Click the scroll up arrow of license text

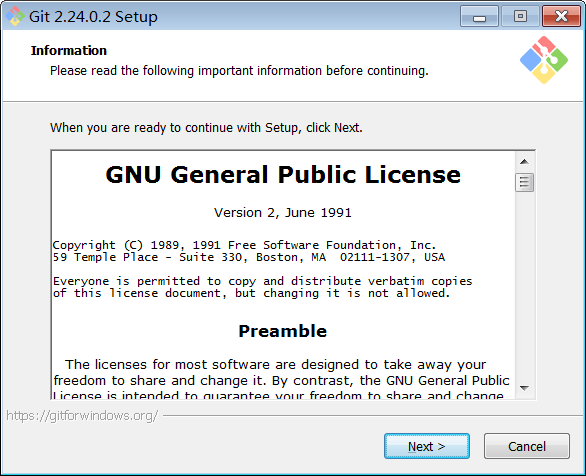(524, 161)
